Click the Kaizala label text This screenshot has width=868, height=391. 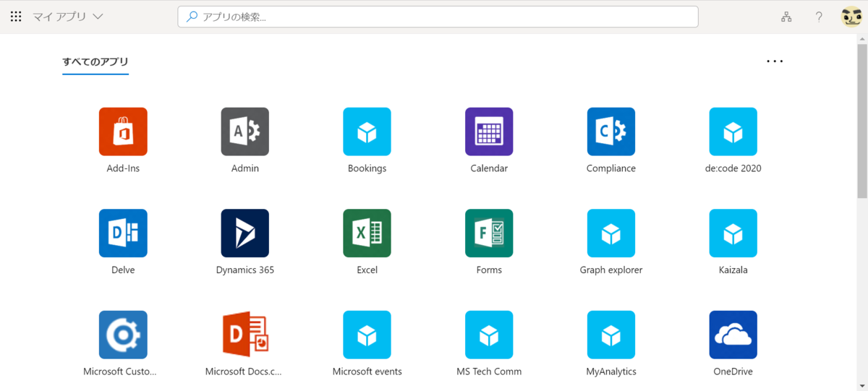pyautogui.click(x=733, y=270)
